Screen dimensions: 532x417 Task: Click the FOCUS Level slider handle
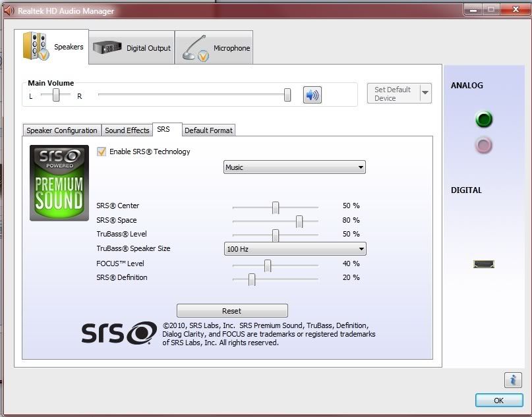pos(268,265)
